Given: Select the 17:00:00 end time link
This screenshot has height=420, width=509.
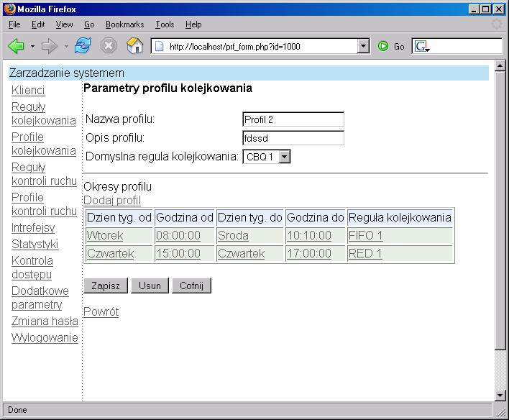Looking at the screenshot, I should pyautogui.click(x=309, y=253).
